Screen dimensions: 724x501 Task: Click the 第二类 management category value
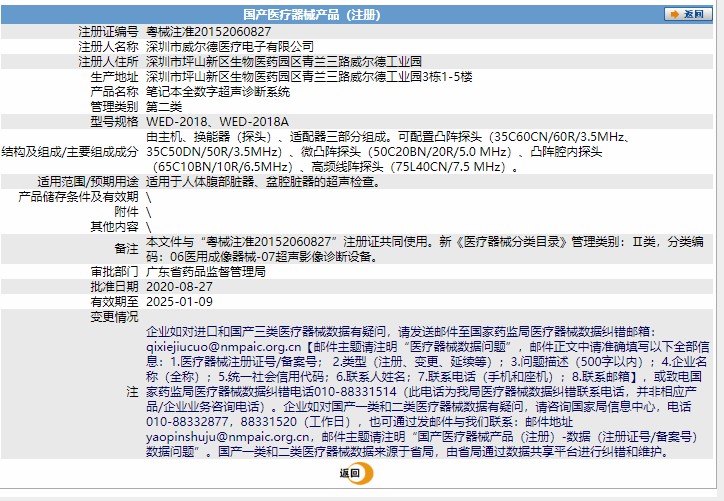pos(164,107)
